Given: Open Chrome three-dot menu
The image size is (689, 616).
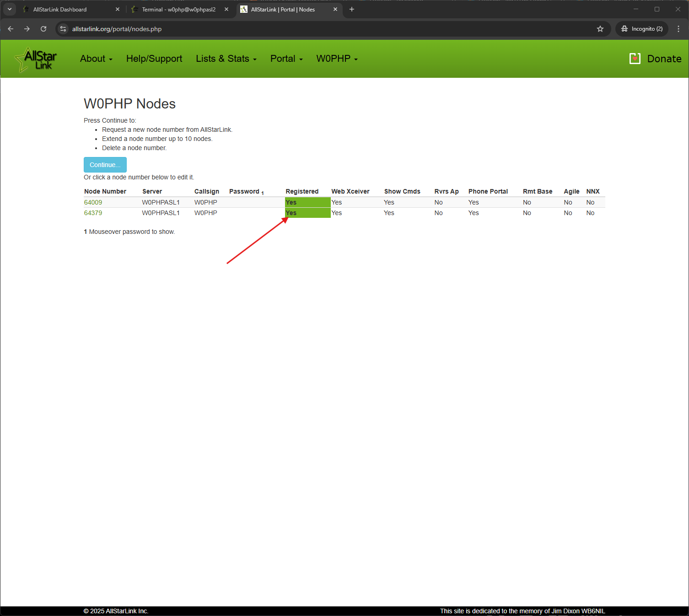Looking at the screenshot, I should (678, 29).
